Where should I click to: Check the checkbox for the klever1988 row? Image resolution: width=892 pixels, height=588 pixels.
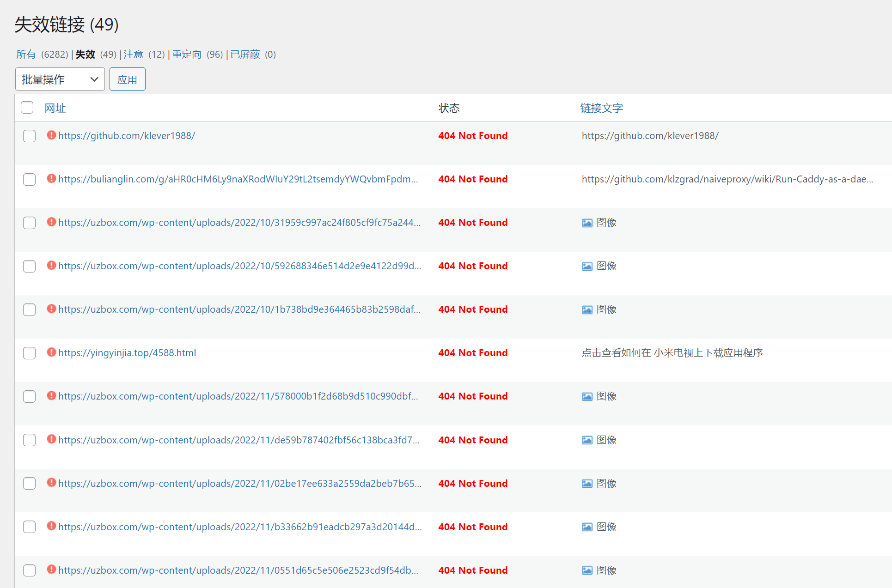[x=29, y=136]
